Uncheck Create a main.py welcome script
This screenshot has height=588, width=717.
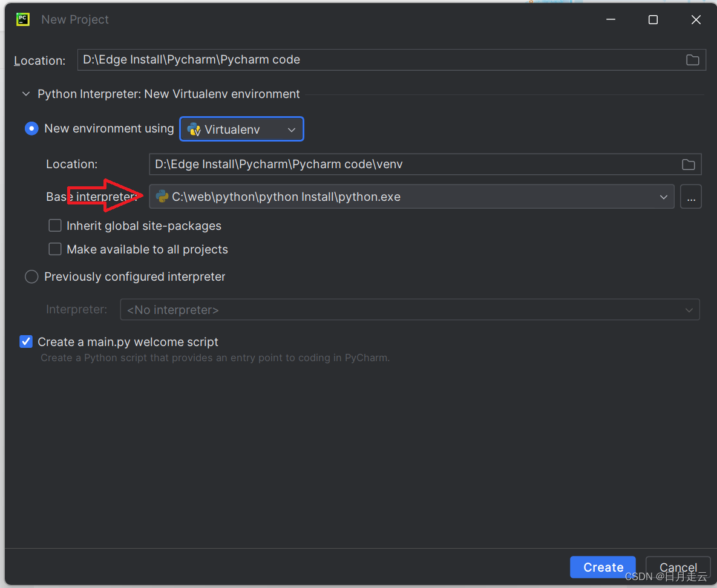pos(26,342)
